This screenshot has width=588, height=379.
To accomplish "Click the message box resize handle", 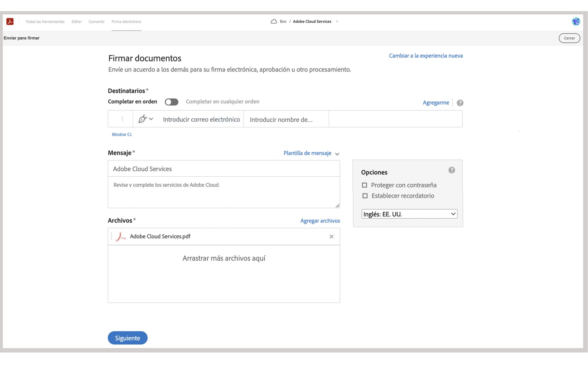I will click(x=337, y=206).
